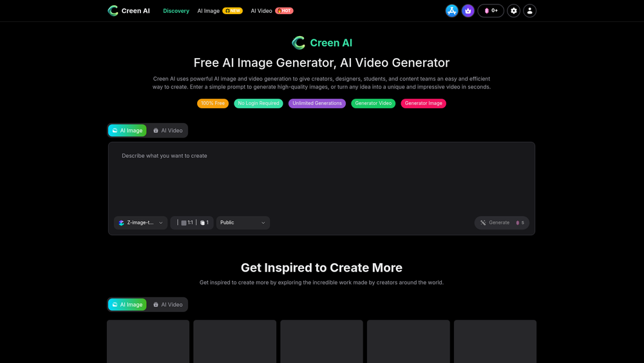Open the third inspiration gallery thumbnail
The width and height of the screenshot is (644, 363).
(321, 342)
